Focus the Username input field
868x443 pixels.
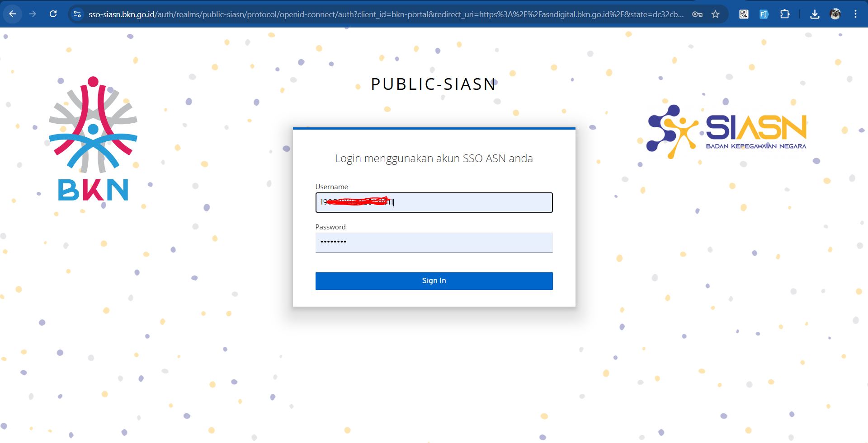(470, 202)
